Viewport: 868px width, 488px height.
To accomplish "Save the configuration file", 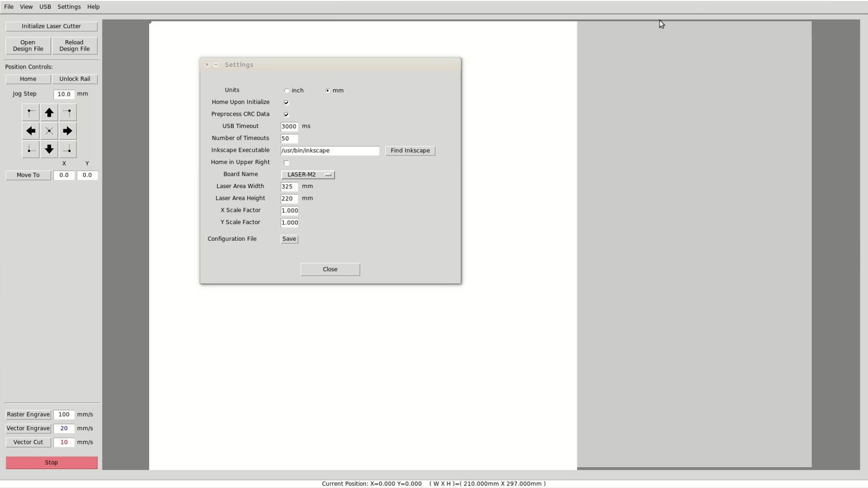I will (289, 239).
